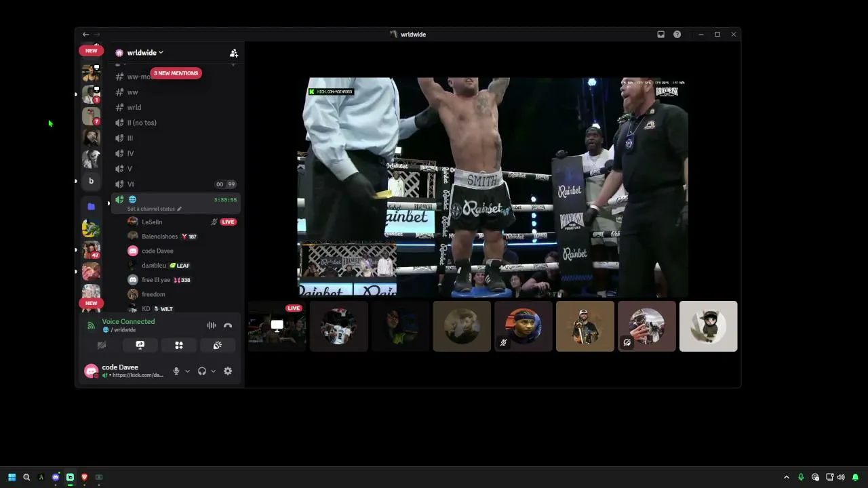Open the Discord inbox icon in title bar
The image size is (868, 488).
coord(660,35)
